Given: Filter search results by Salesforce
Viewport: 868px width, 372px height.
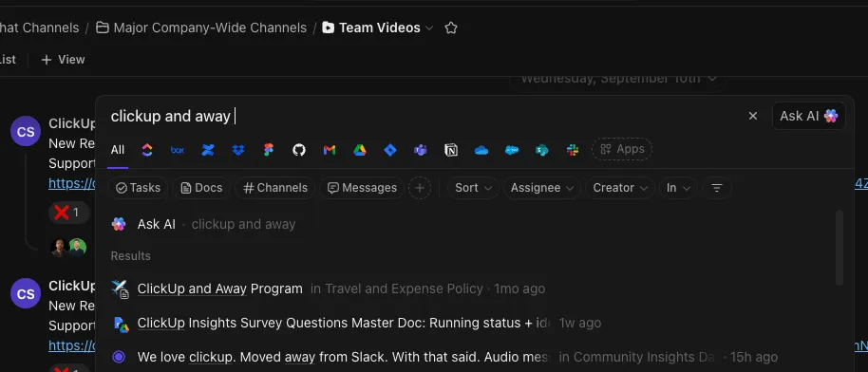Looking at the screenshot, I should [x=512, y=150].
